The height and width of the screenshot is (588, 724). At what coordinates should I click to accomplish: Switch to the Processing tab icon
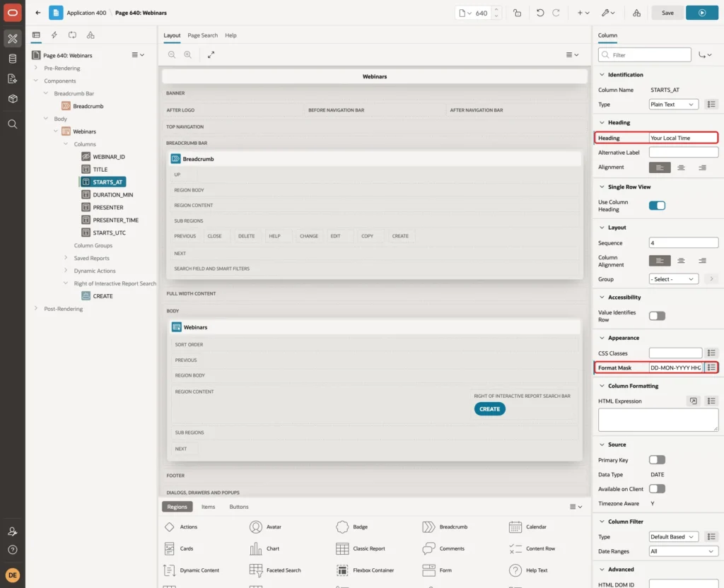pos(73,35)
